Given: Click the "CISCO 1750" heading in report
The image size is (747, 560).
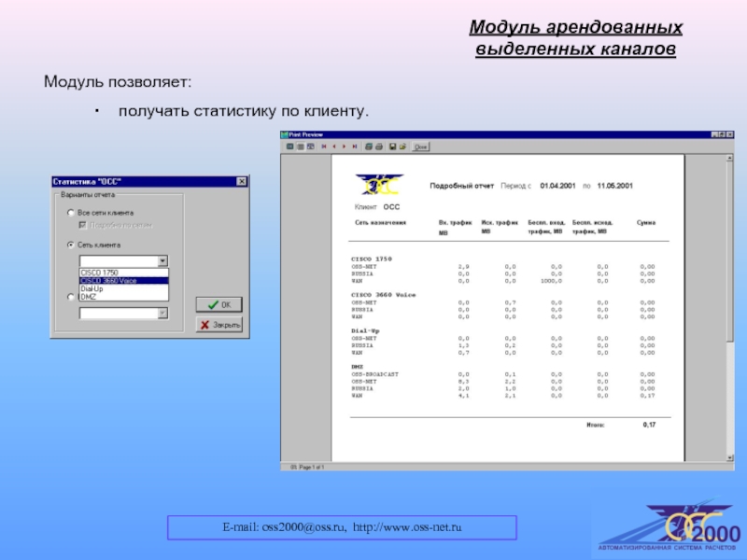Looking at the screenshot, I should [x=372, y=259].
